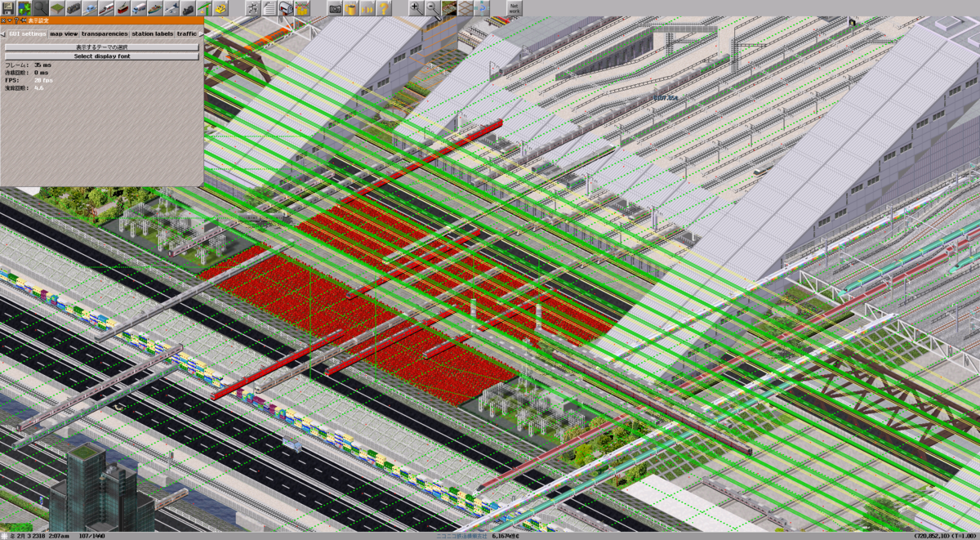Click the 107/1440 status bar counter
Viewport: 980px width, 540px height.
91,536
